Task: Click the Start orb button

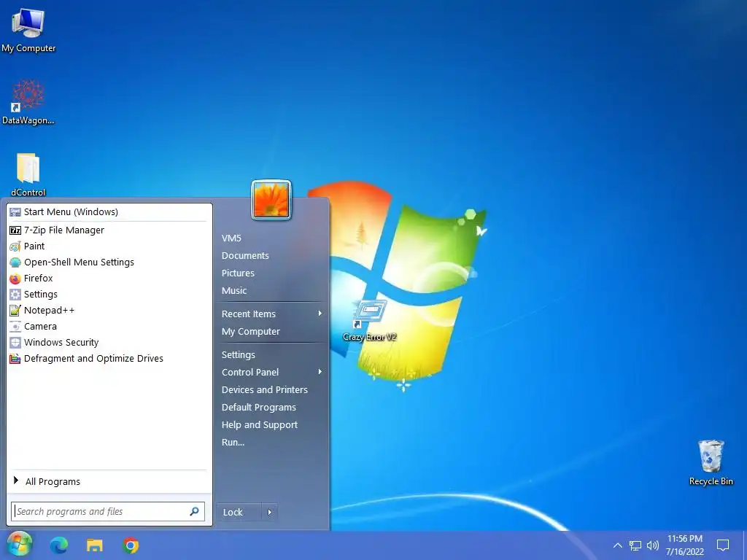Action: click(20, 545)
